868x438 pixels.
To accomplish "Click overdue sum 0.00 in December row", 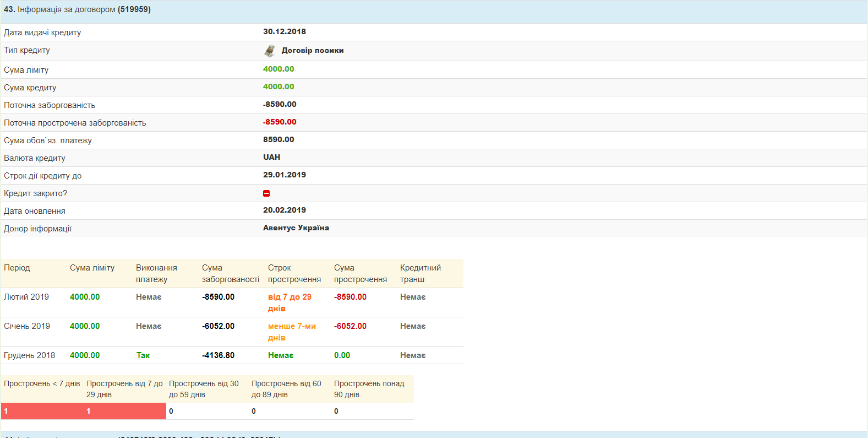I will click(342, 355).
